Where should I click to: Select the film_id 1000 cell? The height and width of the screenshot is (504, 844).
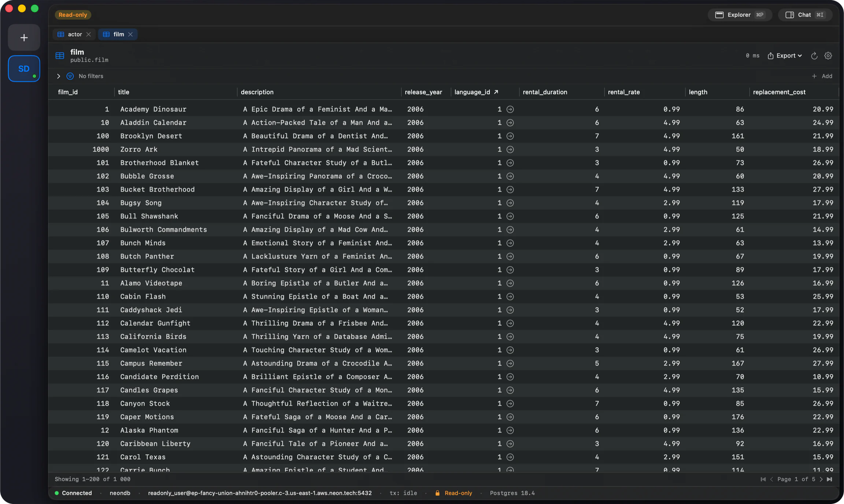(x=101, y=149)
